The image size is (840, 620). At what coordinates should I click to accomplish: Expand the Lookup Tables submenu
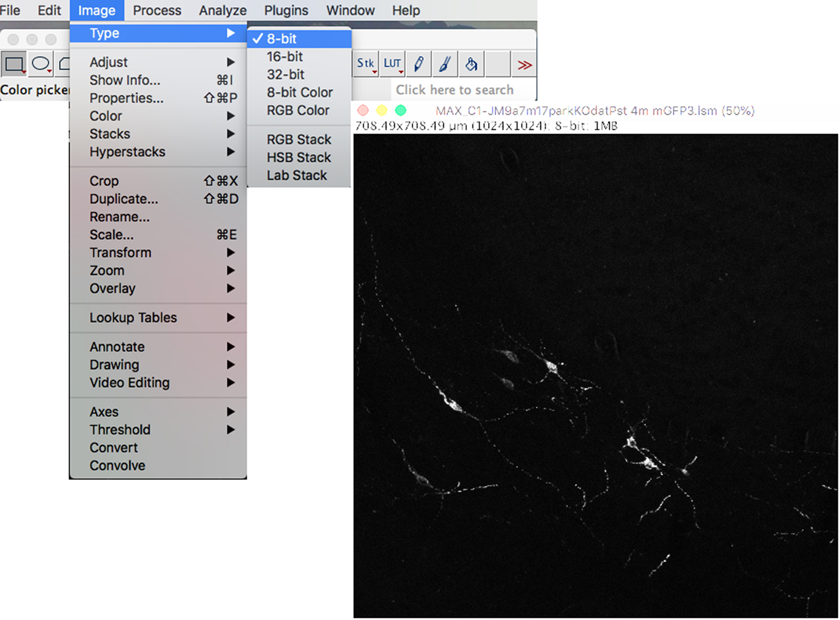(x=158, y=317)
